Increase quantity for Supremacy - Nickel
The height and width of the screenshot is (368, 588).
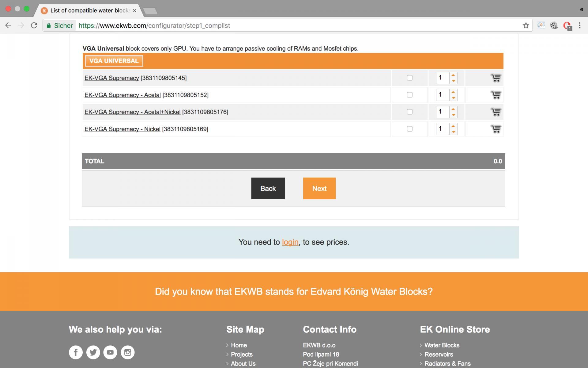pos(453,126)
